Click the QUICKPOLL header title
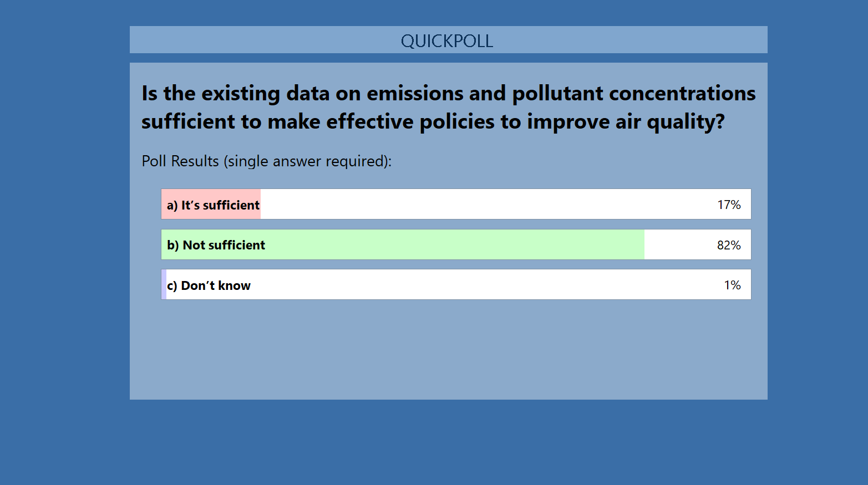 click(447, 40)
